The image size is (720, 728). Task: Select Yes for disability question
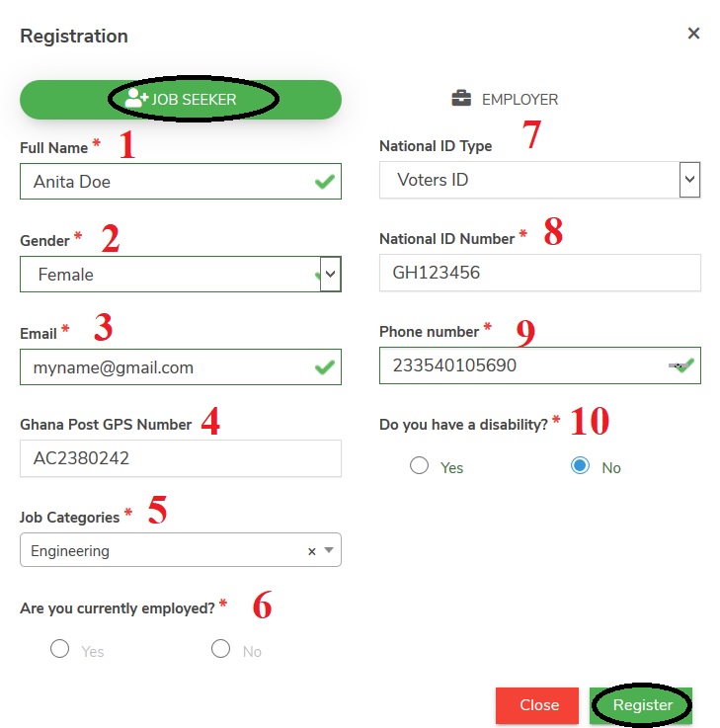[x=419, y=466]
